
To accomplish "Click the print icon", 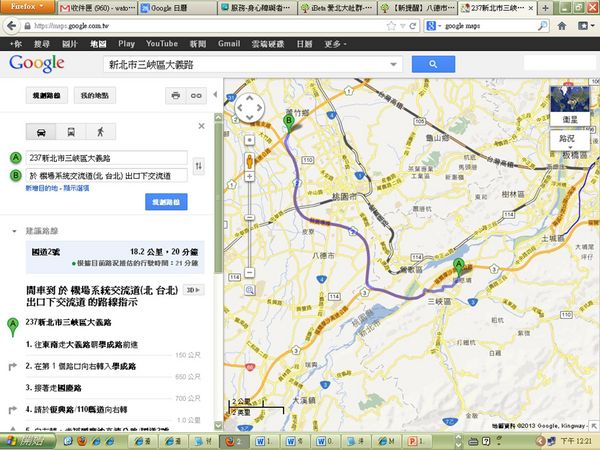I will 176,95.
